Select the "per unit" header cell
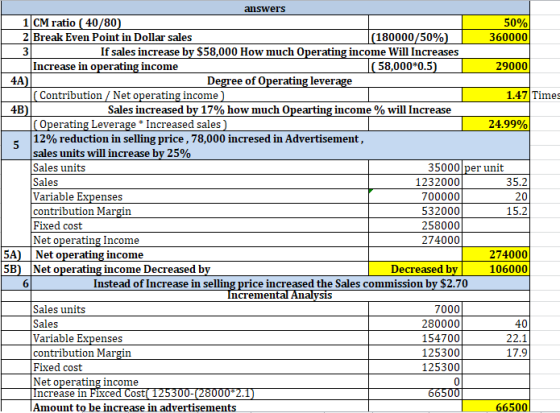The image size is (560, 413). tap(496, 168)
